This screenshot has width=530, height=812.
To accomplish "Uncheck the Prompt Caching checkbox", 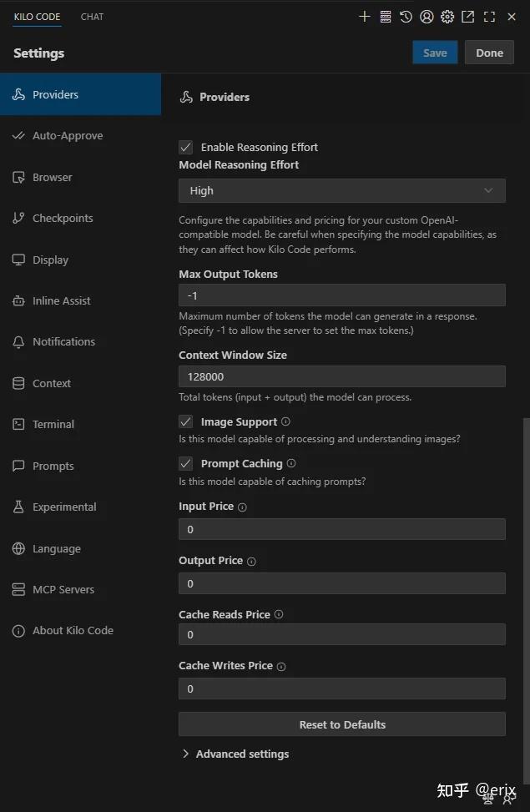I will tap(186, 463).
